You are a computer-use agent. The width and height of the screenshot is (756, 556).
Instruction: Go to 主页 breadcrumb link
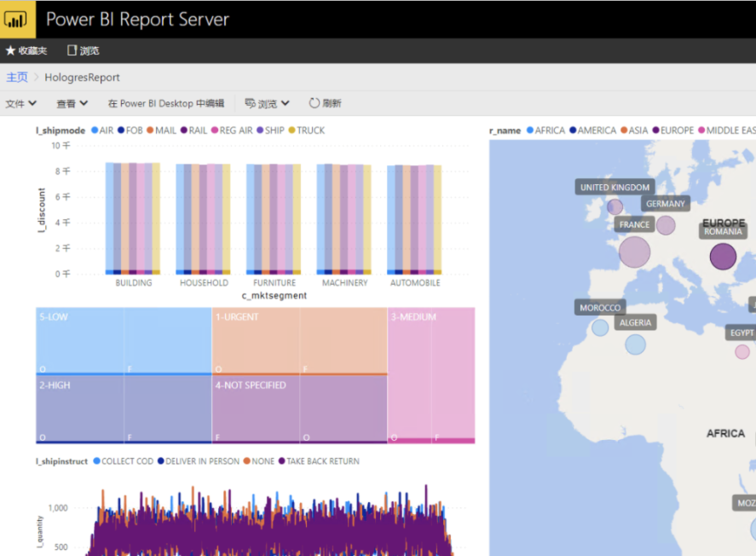pos(16,77)
